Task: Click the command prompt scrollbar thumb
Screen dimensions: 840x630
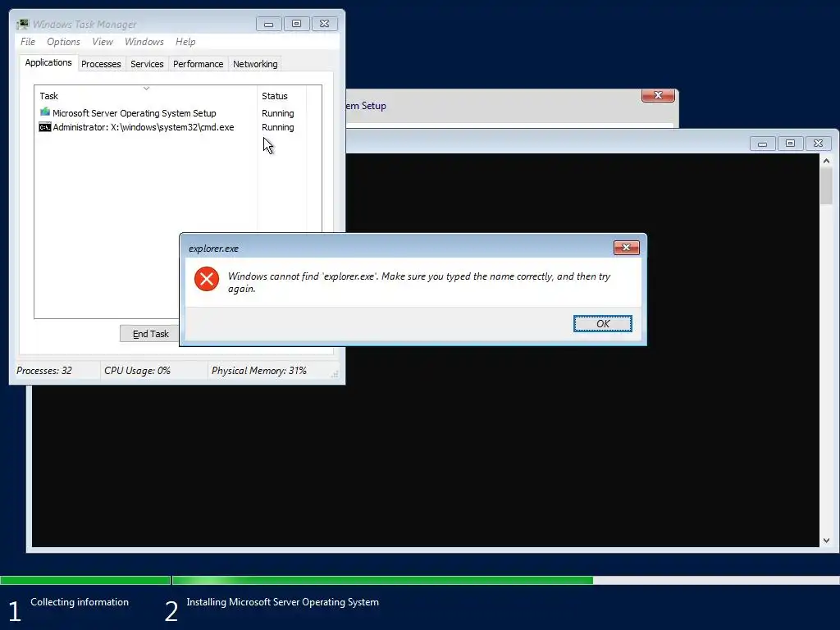Action: tap(826, 186)
